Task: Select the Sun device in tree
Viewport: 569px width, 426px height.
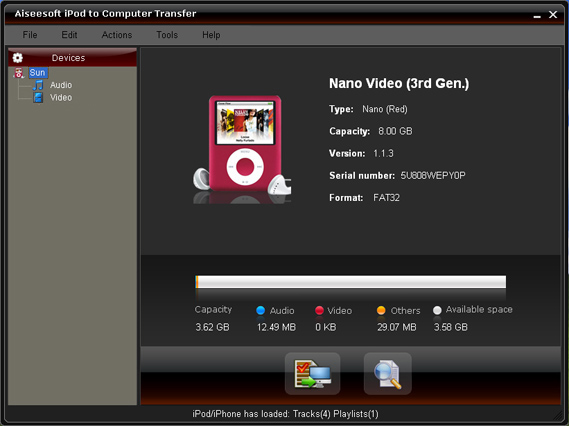Action: pyautogui.click(x=37, y=73)
